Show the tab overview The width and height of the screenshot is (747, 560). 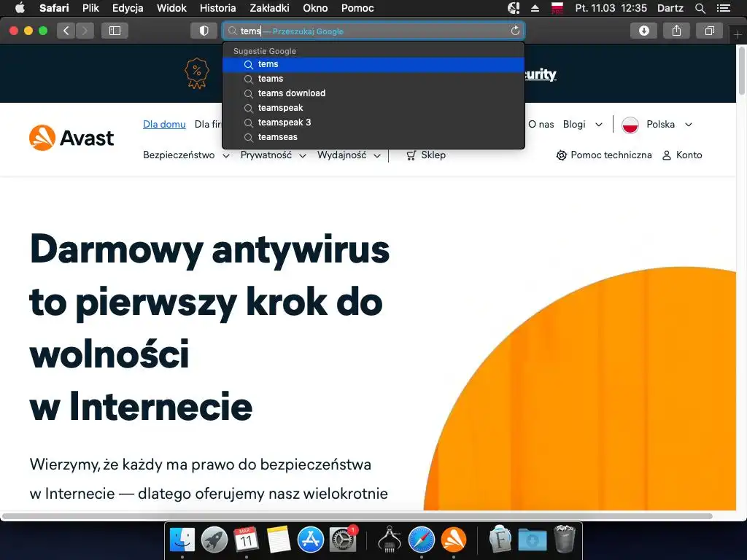709,31
